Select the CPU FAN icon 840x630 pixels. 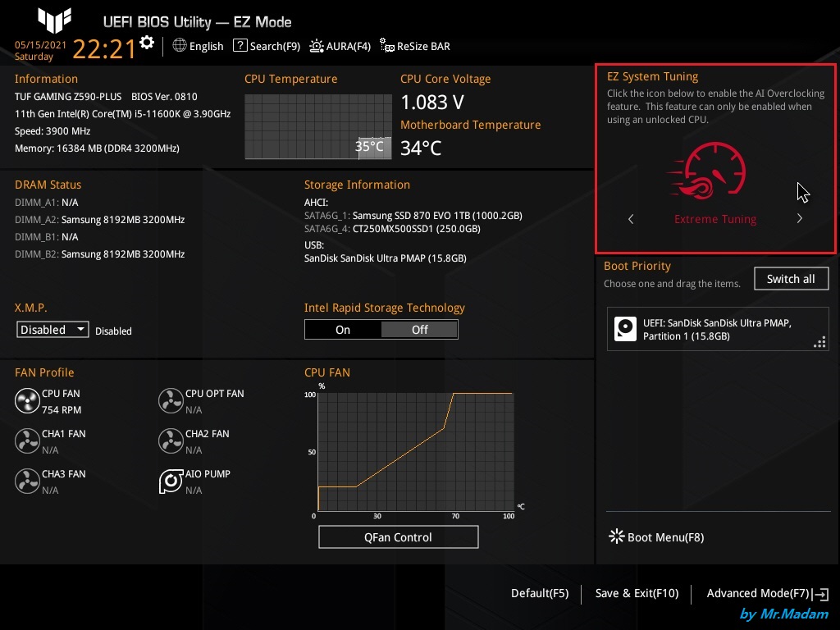pyautogui.click(x=27, y=401)
